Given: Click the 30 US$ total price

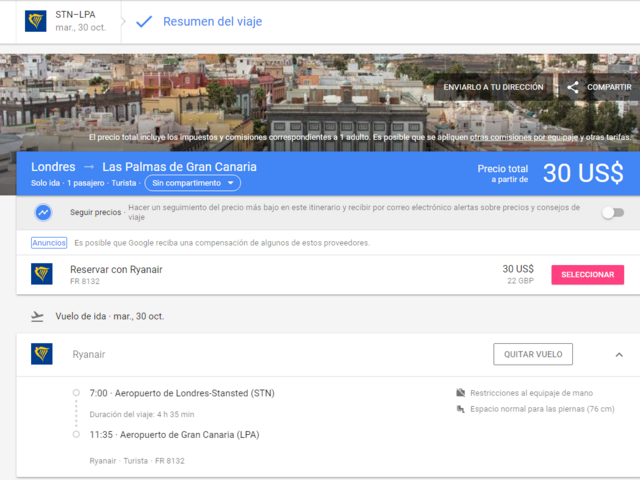Looking at the screenshot, I should (583, 173).
